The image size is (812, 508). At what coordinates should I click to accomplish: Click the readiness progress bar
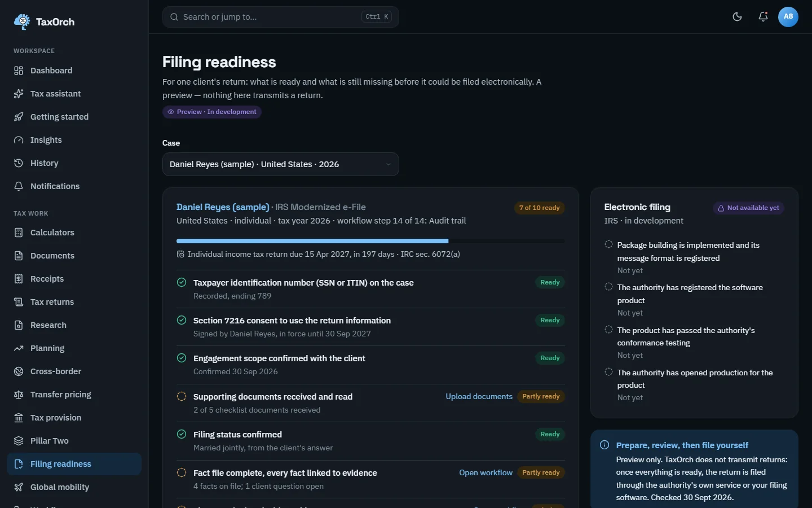pyautogui.click(x=370, y=241)
